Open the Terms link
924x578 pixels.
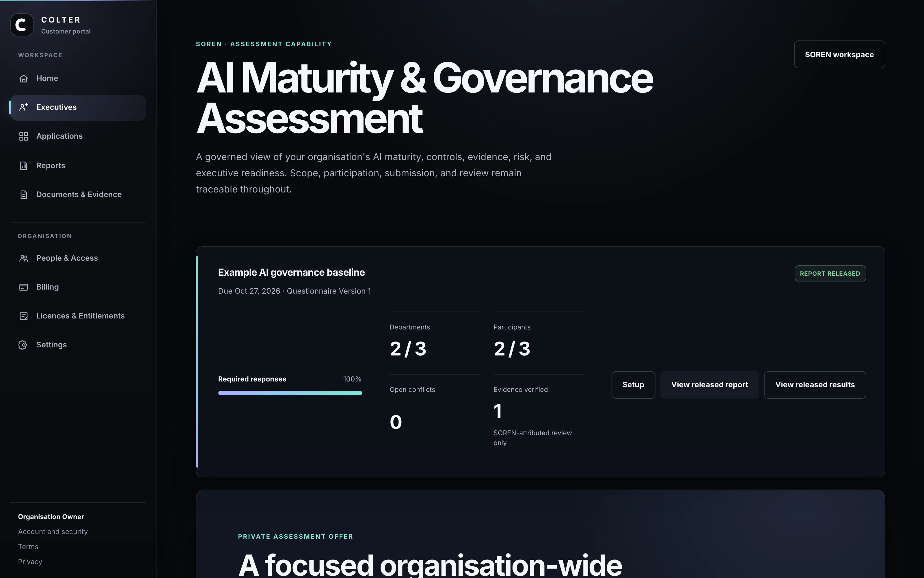click(x=28, y=547)
